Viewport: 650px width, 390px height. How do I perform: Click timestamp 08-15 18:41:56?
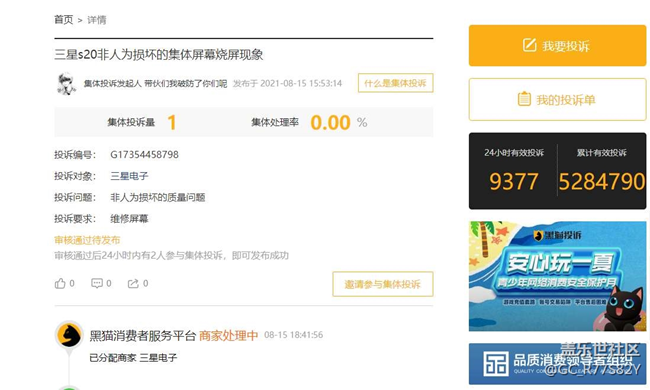293,335
